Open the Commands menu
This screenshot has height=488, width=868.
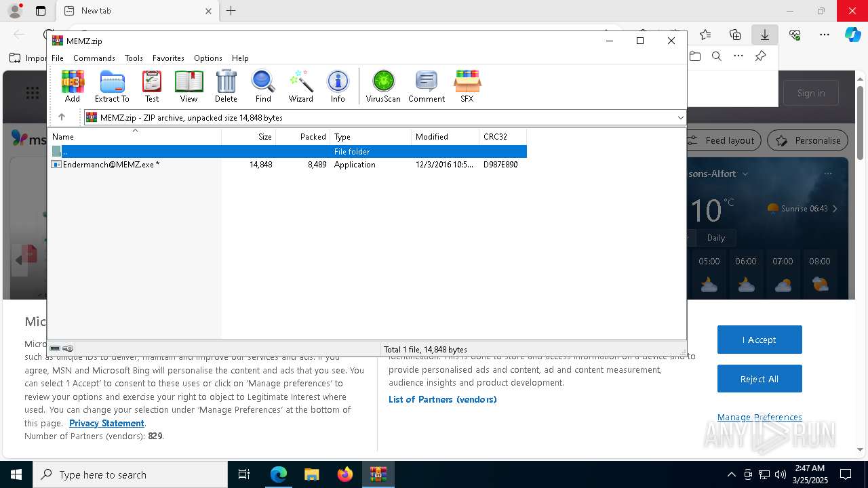click(x=94, y=58)
